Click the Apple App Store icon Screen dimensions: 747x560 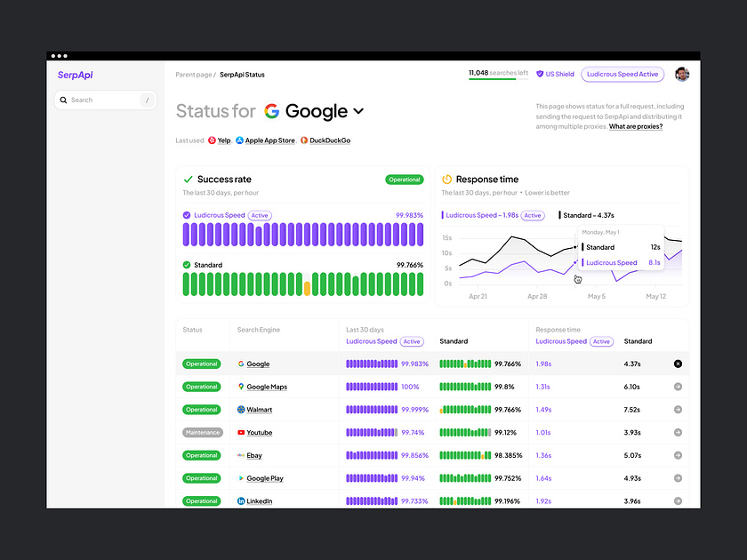pyautogui.click(x=239, y=140)
